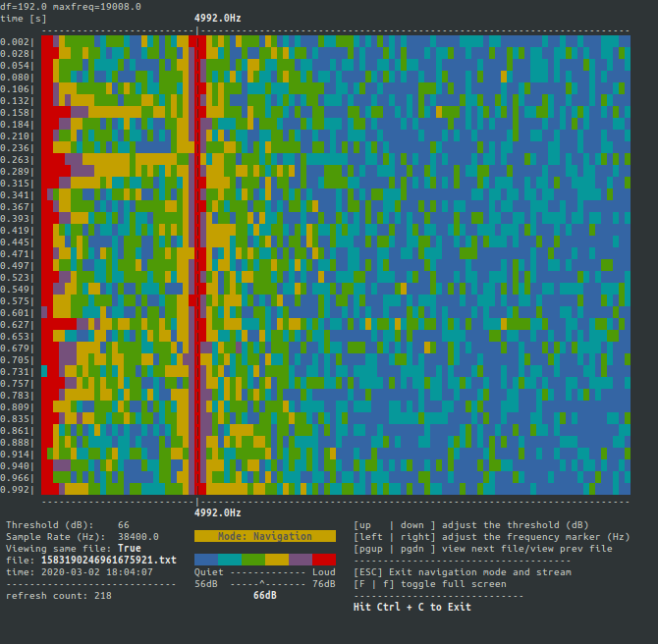Image resolution: width=658 pixels, height=644 pixels.
Task: Click the [pgup | pgdn] file navigation hint
Action: coord(482,549)
